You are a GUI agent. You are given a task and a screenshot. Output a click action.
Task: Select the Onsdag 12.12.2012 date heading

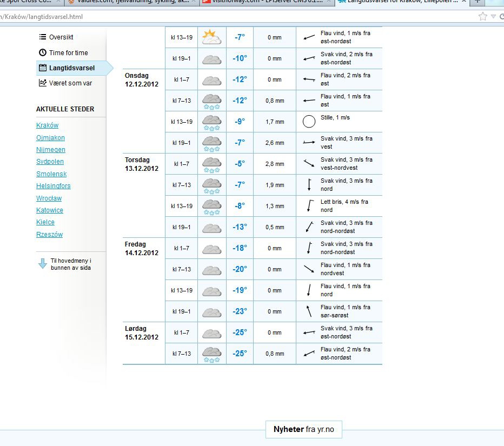tap(142, 79)
